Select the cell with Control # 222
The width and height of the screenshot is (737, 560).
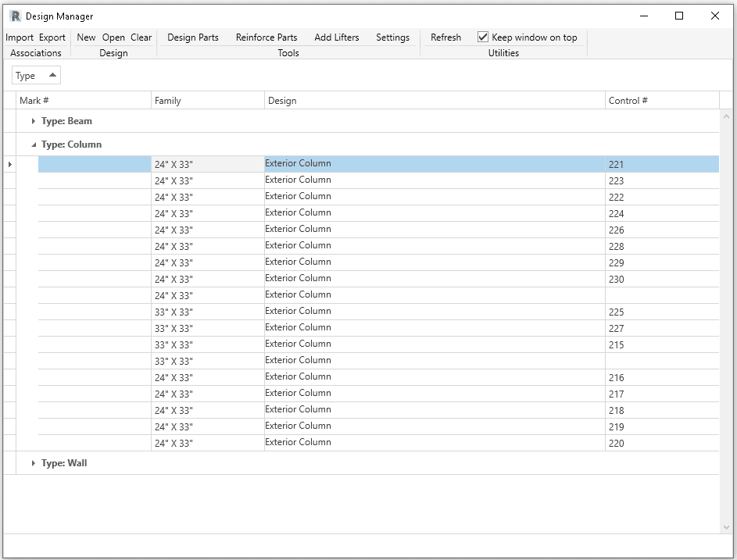point(662,198)
